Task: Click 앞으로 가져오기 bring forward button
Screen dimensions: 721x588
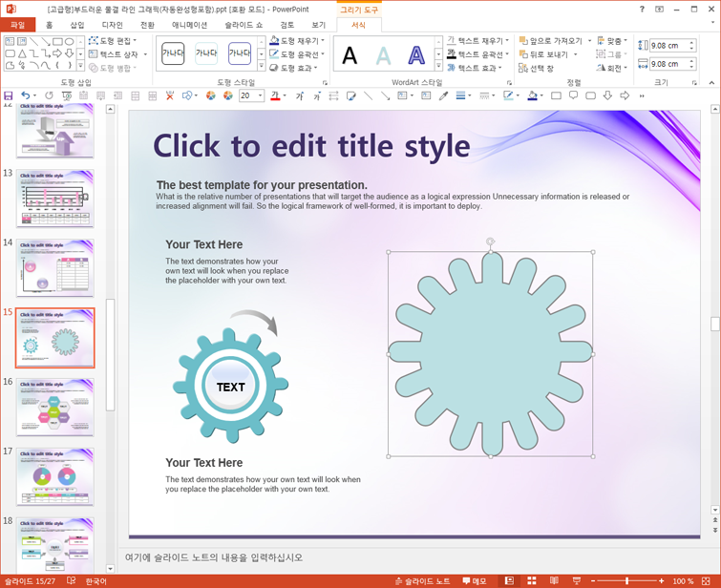Action: coord(551,41)
